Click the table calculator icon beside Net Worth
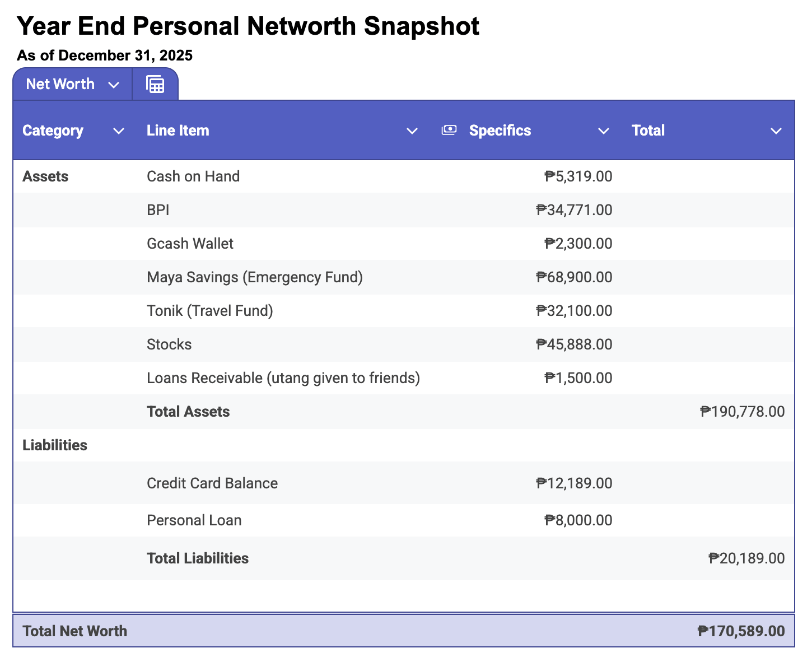This screenshot has height=662, width=812. tap(155, 85)
